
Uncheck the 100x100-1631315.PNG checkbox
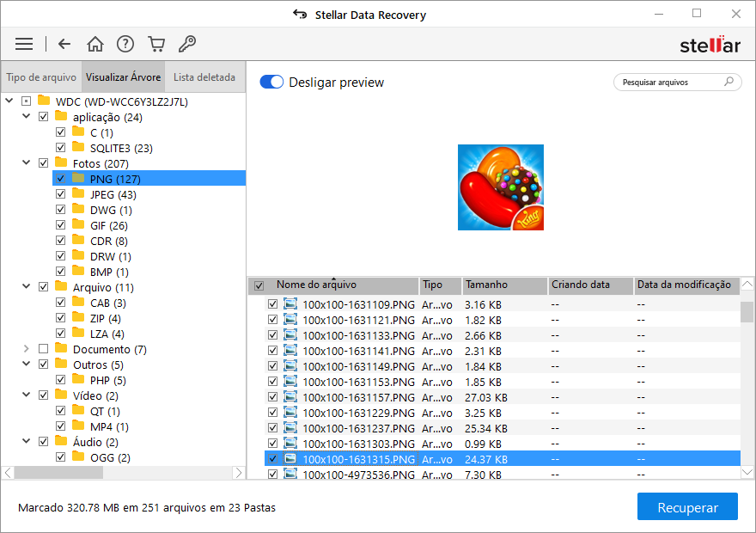[272, 459]
